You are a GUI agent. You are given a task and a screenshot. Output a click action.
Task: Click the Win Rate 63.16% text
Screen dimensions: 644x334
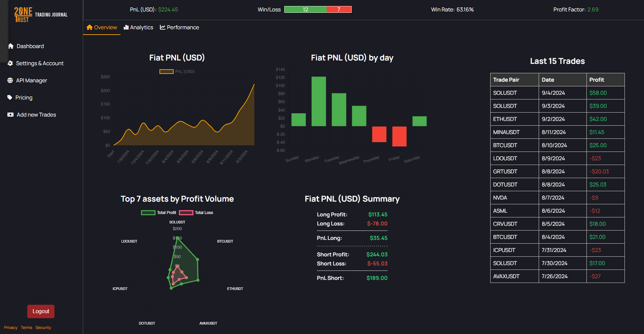[x=452, y=9]
